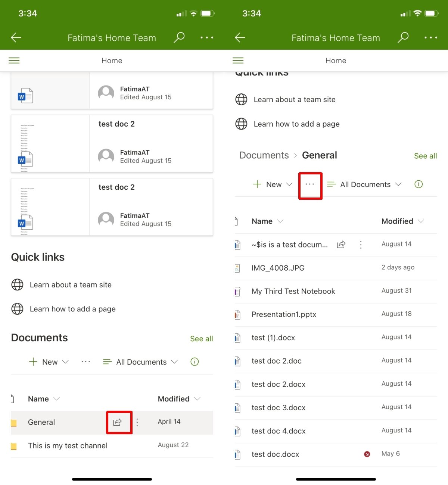Open the test doc 3.docx file
The width and height of the screenshot is (448, 485).
tap(279, 408)
